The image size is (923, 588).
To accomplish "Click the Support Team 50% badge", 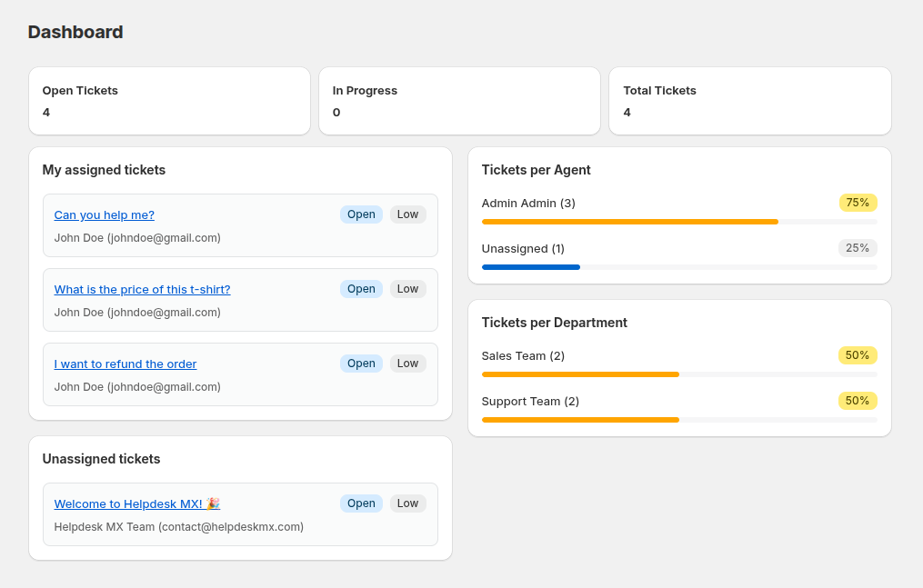I will tap(858, 401).
